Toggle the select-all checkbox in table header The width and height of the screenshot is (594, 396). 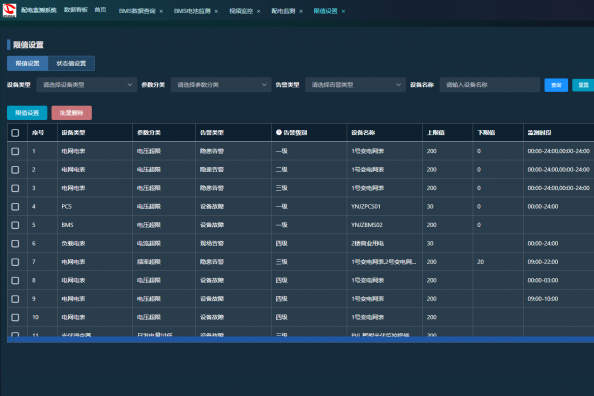(x=15, y=133)
